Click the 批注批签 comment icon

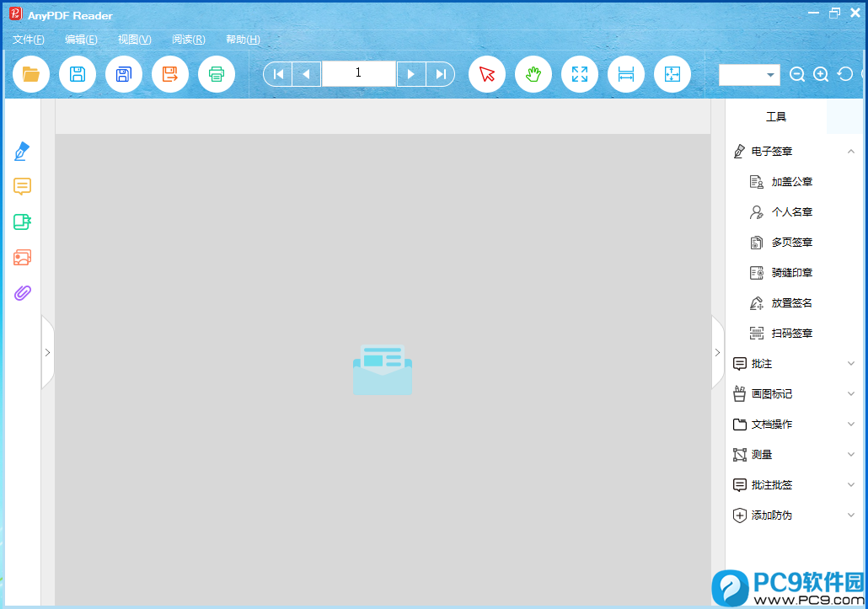740,485
